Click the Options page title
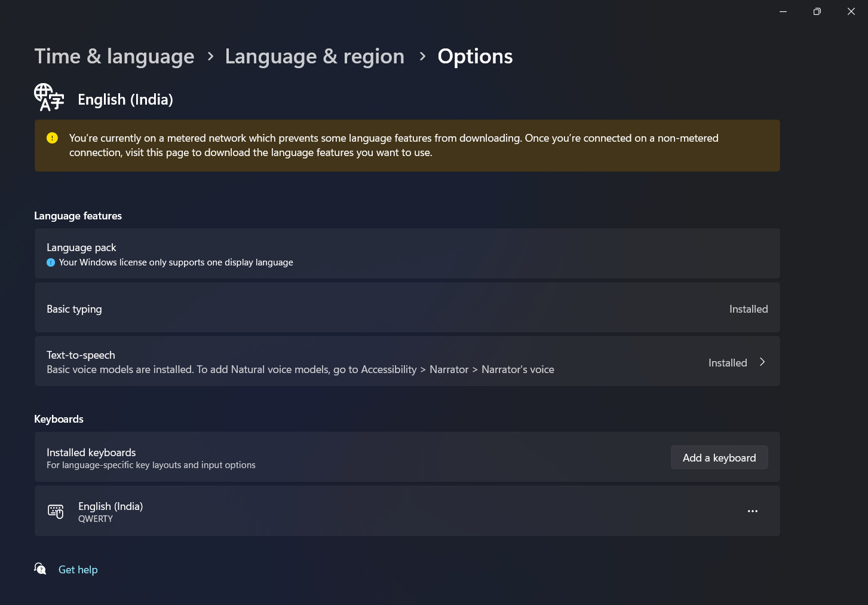This screenshot has height=605, width=868. pyautogui.click(x=475, y=56)
